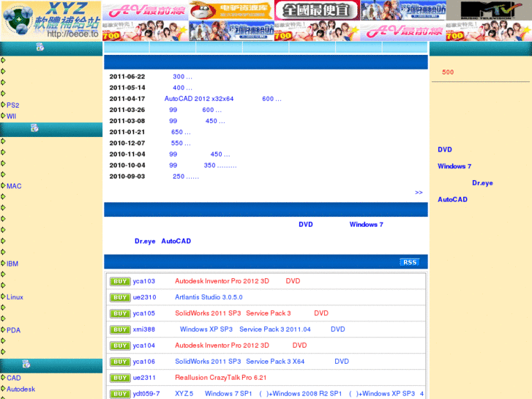Open the 2011-06-22 news link '300 ...'

182,77
